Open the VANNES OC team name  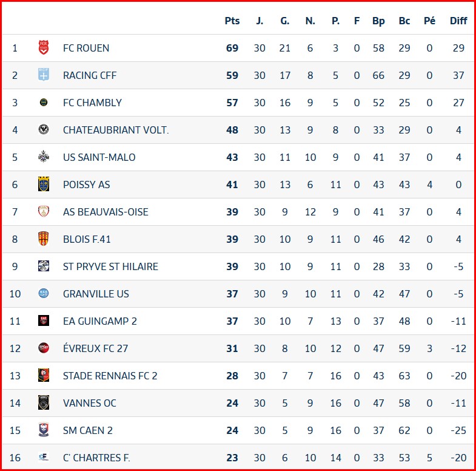click(90, 403)
